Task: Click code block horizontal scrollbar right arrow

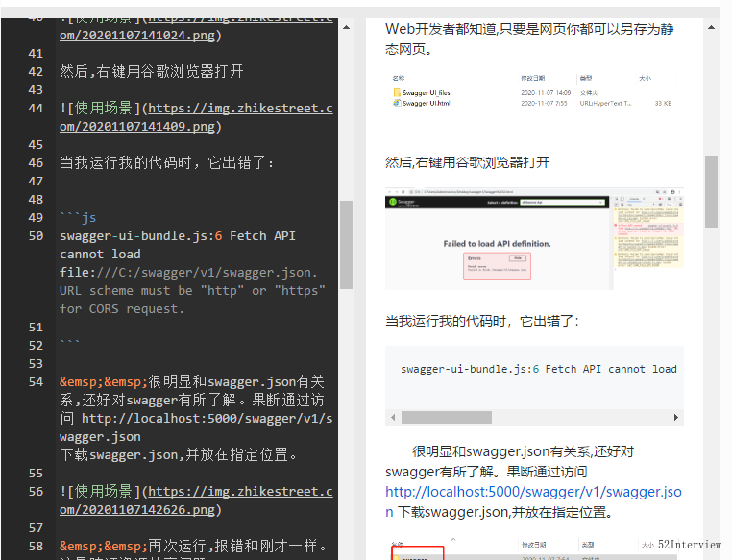Action: pos(675,417)
